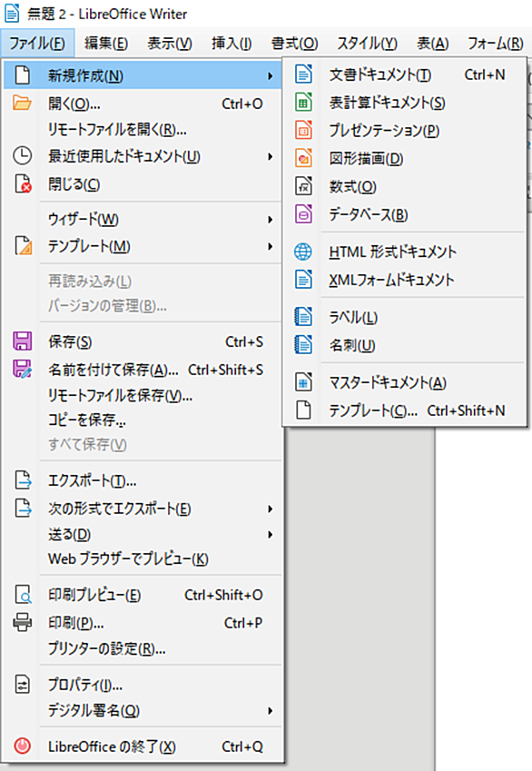532x771 pixels.
Task: Open the スタイル(Y) menu
Action: [367, 44]
